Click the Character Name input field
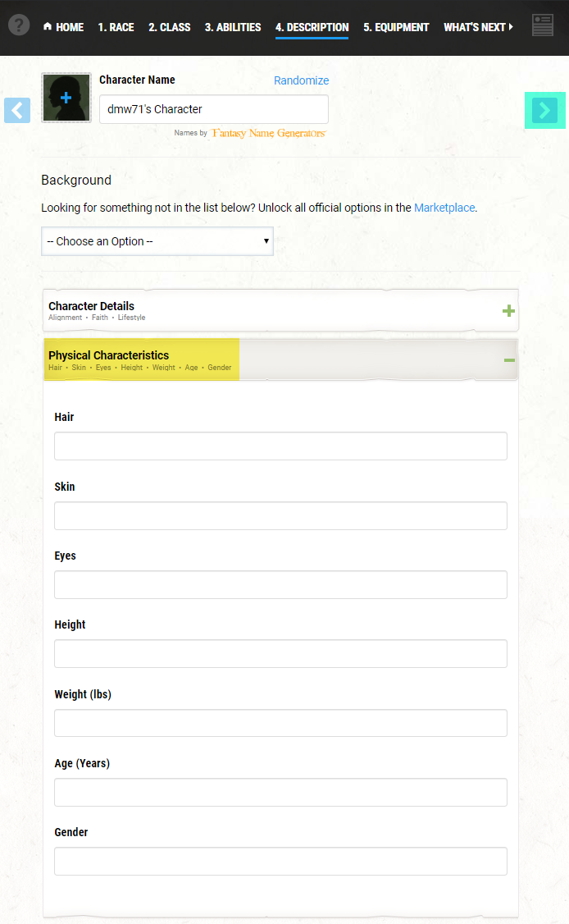The image size is (569, 924). tap(214, 109)
